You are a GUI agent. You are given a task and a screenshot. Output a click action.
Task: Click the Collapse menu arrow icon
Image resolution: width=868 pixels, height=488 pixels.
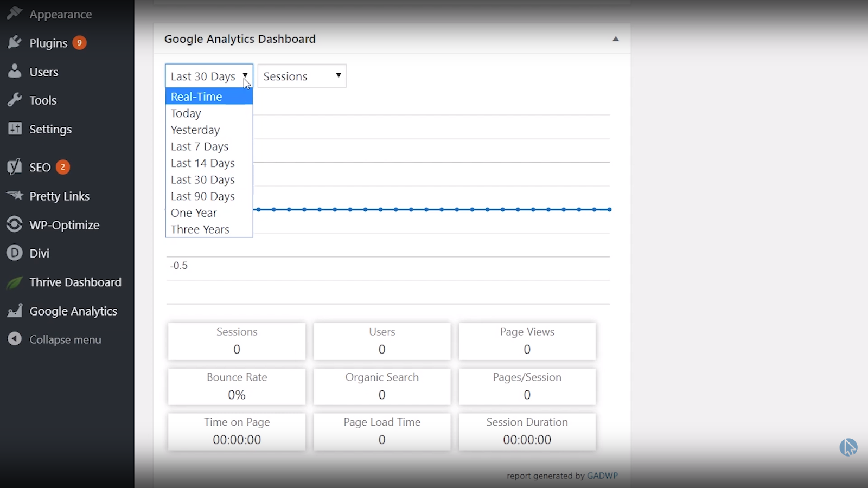15,339
